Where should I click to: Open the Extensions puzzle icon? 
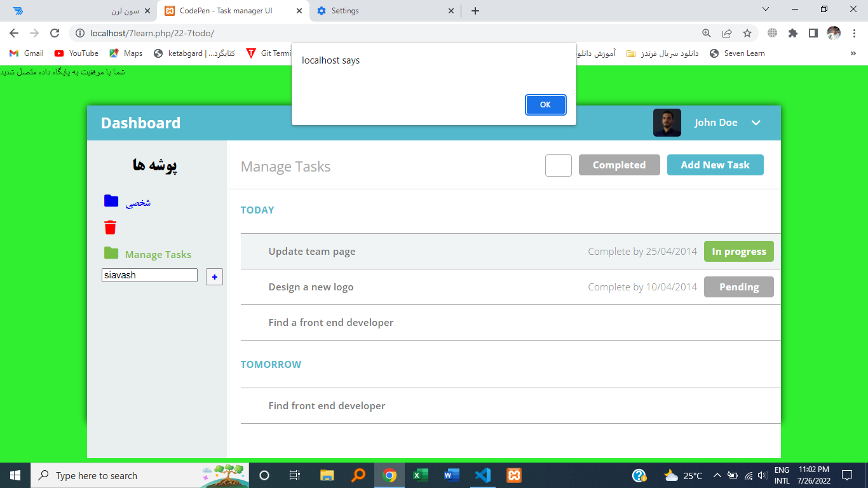click(792, 33)
